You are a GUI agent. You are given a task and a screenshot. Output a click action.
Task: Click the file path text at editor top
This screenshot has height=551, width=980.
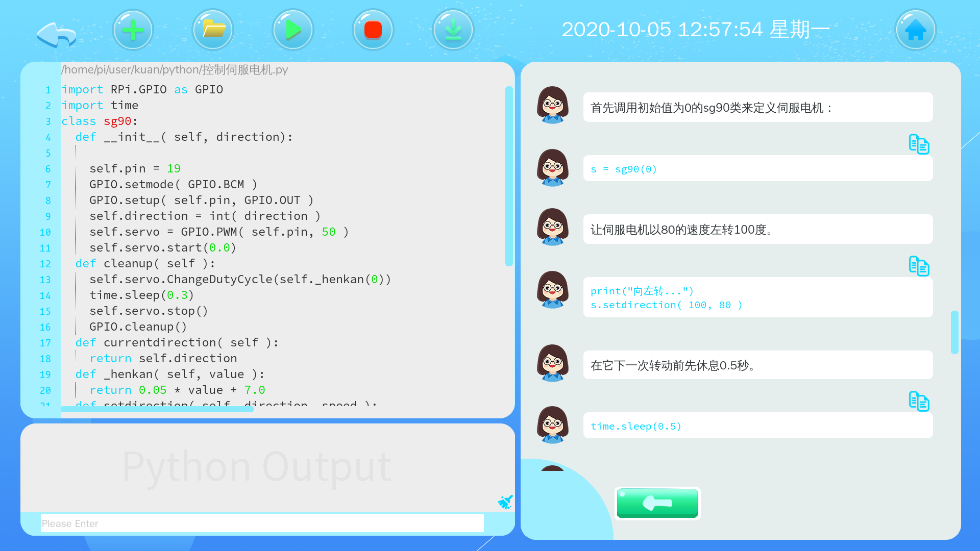(175, 69)
